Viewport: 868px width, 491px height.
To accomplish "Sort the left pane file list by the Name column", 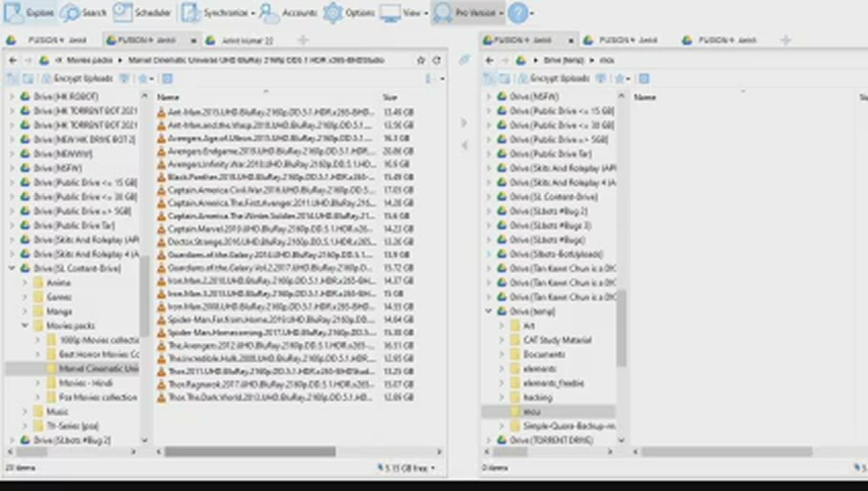I will pos(168,97).
